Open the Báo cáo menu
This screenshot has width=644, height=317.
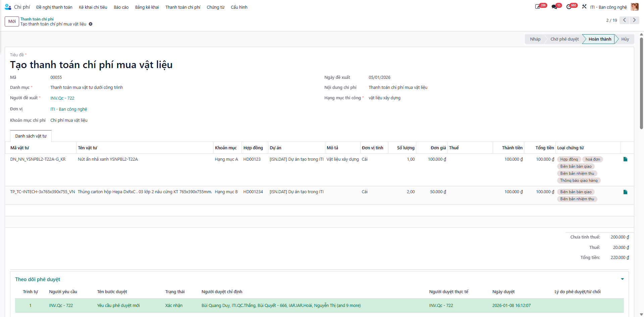[121, 7]
